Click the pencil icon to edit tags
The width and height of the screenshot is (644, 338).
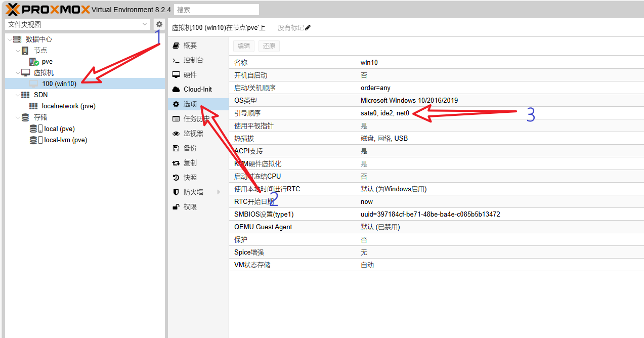[308, 28]
